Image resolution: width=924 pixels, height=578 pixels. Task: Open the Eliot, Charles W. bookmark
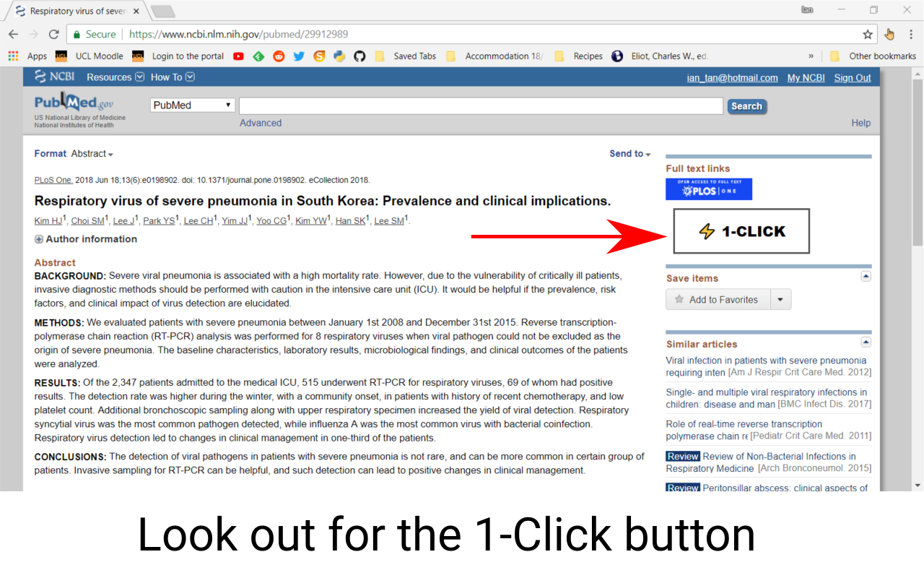660,56
